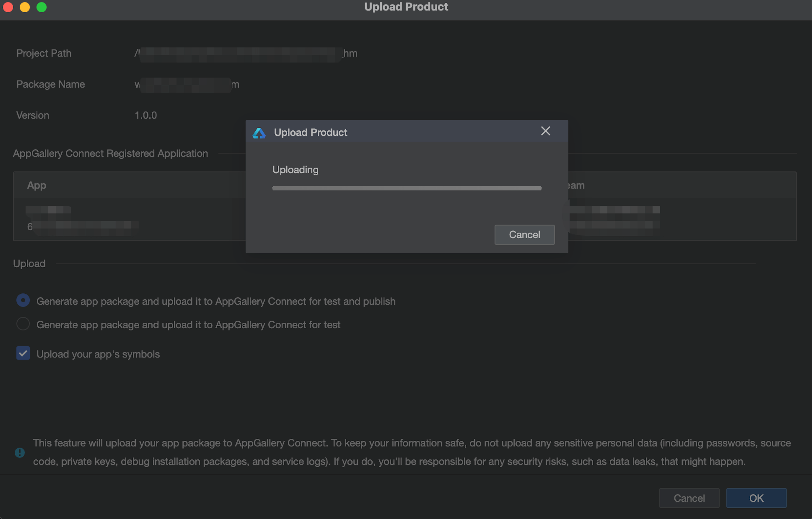Click the Package Name label

point(51,84)
